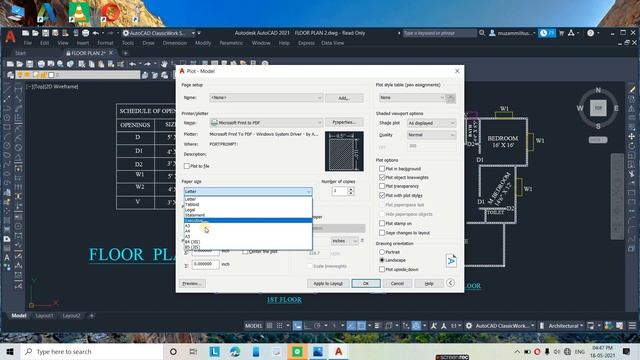Open the Printer/plotter Name dropdown
Image resolution: width=640 pixels, height=360 pixels.
(266, 122)
